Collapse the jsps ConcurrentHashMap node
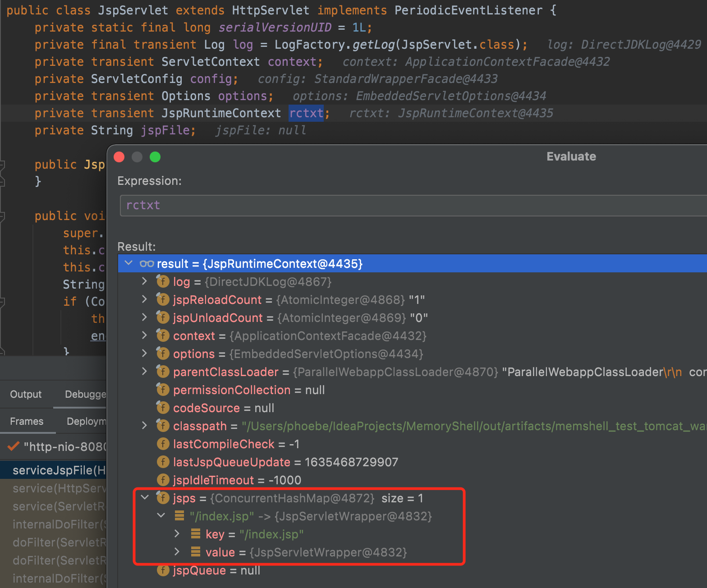Viewport: 707px width, 588px height. point(145,497)
